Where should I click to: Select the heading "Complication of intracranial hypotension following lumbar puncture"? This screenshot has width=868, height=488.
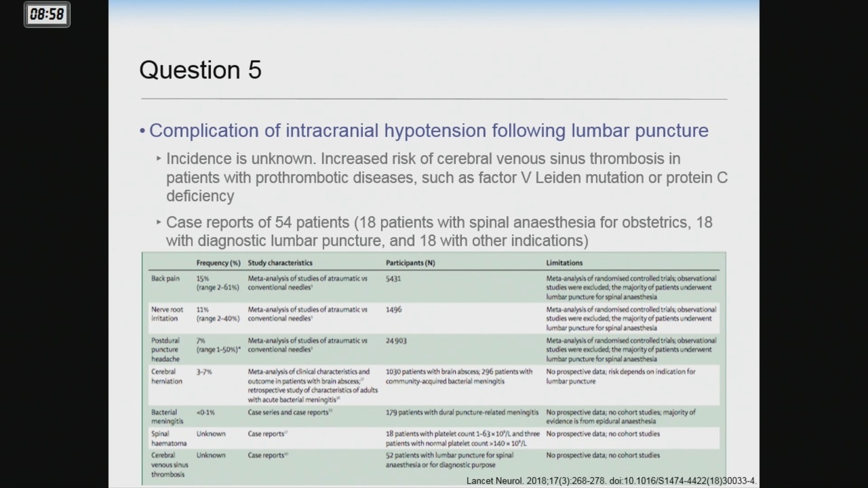[429, 130]
